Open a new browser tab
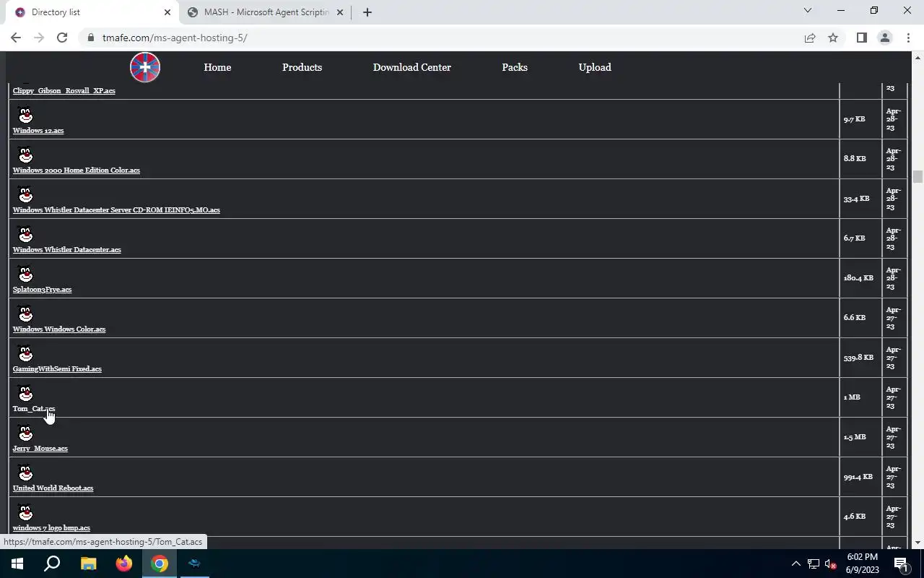The image size is (924, 578). pyautogui.click(x=367, y=12)
